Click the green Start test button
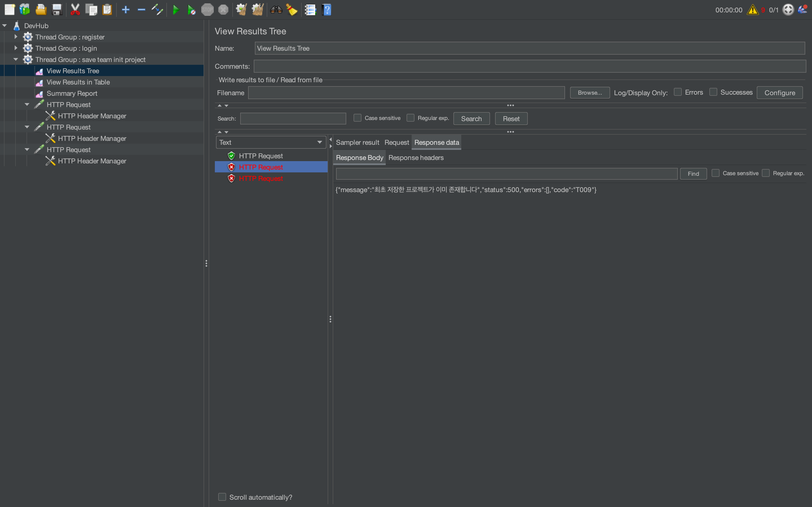The height and width of the screenshot is (507, 812). 175,10
